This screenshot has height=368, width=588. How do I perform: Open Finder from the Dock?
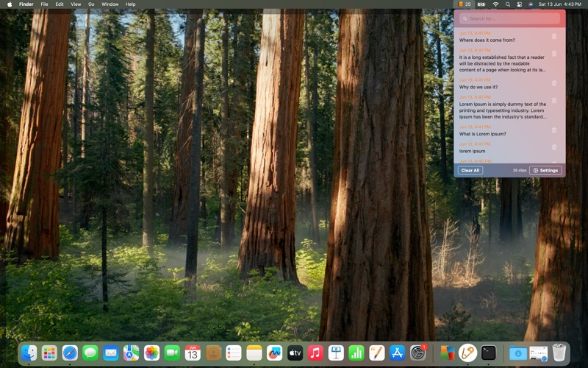click(29, 353)
